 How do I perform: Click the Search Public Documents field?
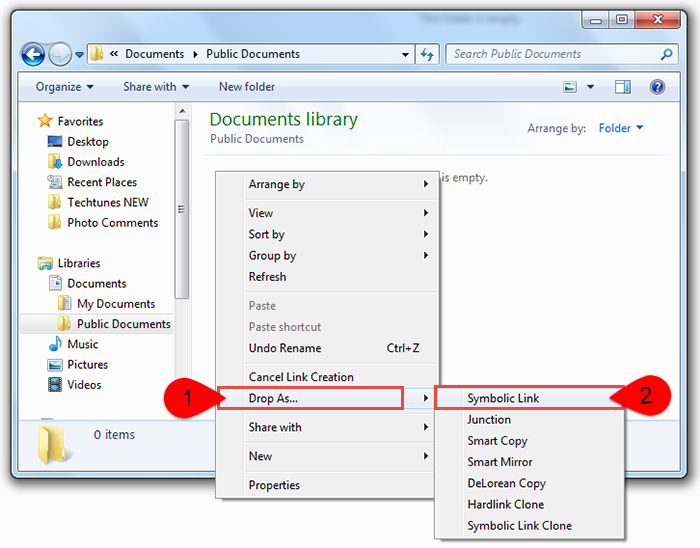click(x=550, y=54)
